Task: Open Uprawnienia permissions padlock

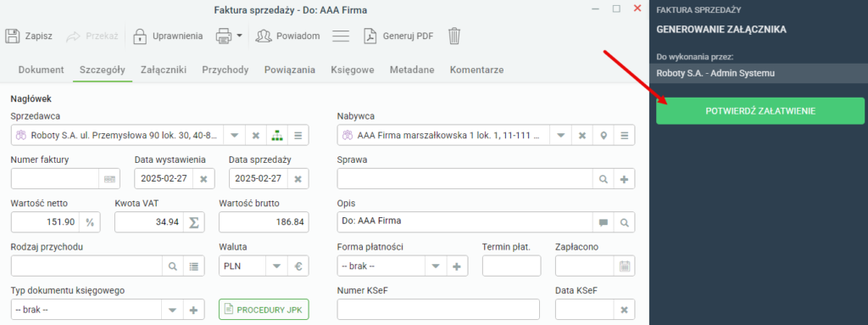Action: tap(140, 36)
